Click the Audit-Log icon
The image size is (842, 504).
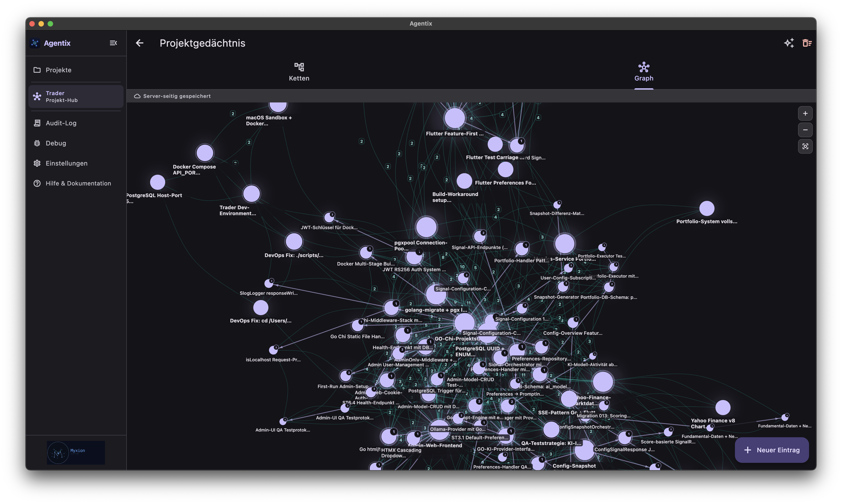coord(37,123)
